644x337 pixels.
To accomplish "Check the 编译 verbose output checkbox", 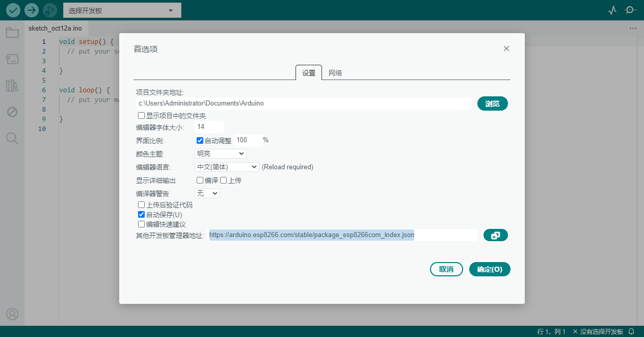I will point(200,180).
